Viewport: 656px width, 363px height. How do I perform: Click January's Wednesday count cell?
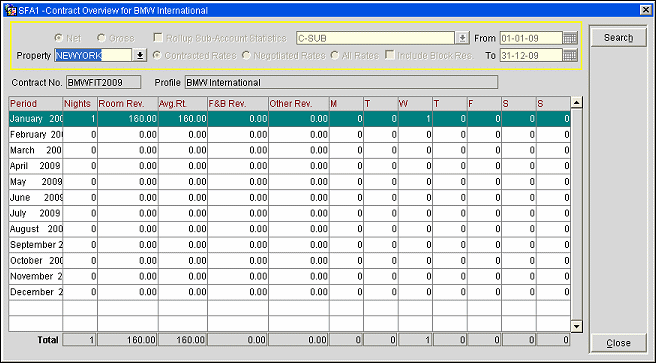click(415, 119)
